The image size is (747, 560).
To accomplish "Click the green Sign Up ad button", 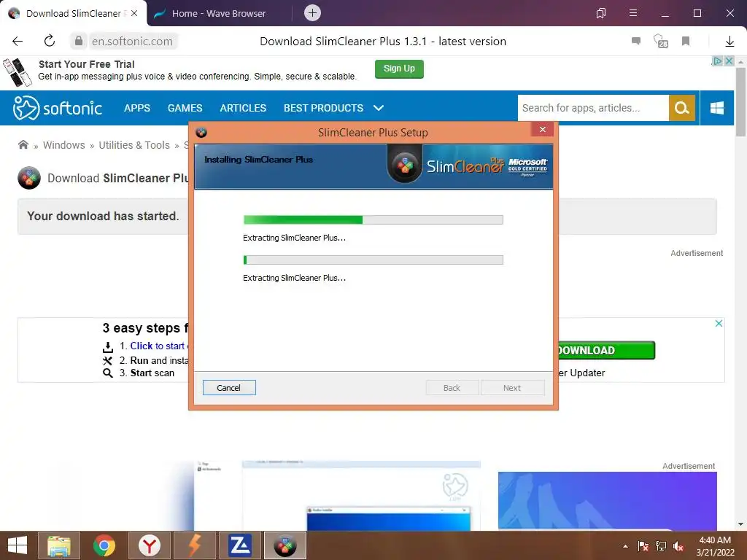I will [x=399, y=69].
